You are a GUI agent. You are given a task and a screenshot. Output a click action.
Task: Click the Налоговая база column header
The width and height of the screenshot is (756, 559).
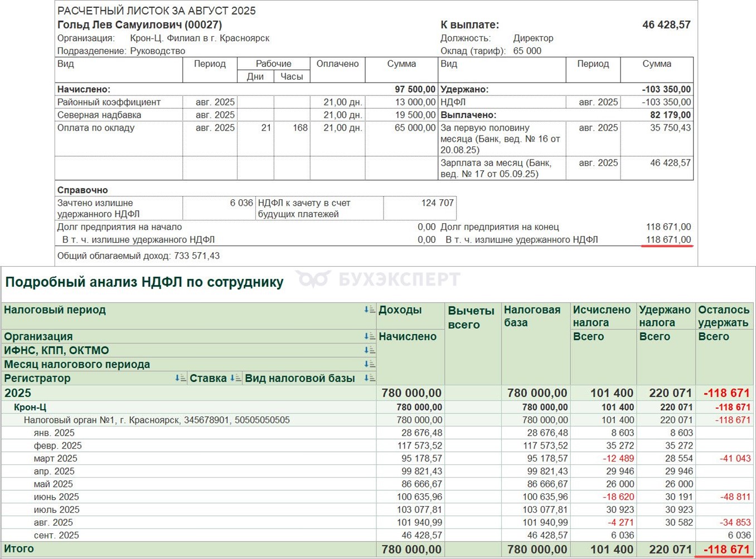pyautogui.click(x=532, y=316)
